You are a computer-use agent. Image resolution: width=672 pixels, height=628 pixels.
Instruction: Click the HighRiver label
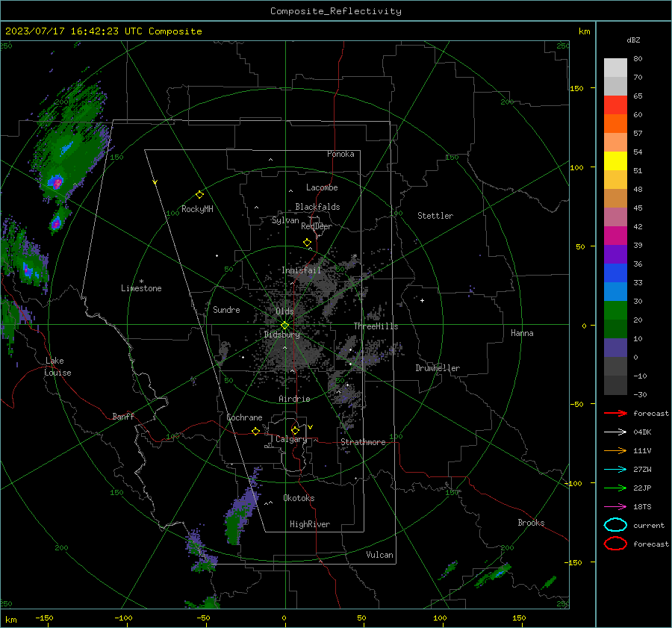pyautogui.click(x=310, y=524)
